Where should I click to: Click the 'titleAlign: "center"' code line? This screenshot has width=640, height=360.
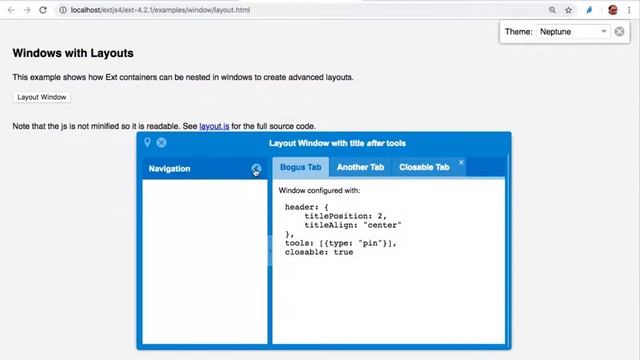pos(353,225)
